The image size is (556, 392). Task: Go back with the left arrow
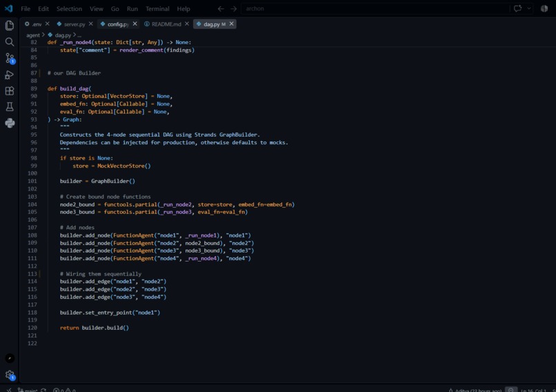click(221, 8)
